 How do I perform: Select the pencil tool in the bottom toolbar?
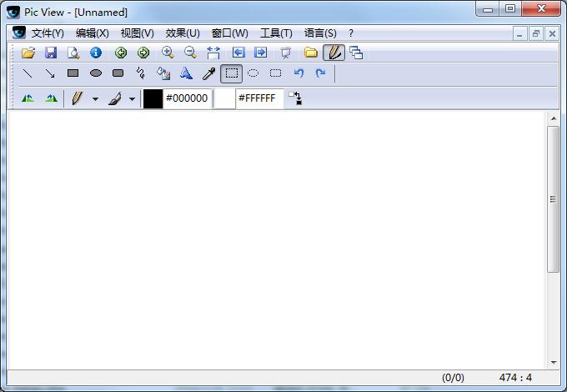pos(77,98)
